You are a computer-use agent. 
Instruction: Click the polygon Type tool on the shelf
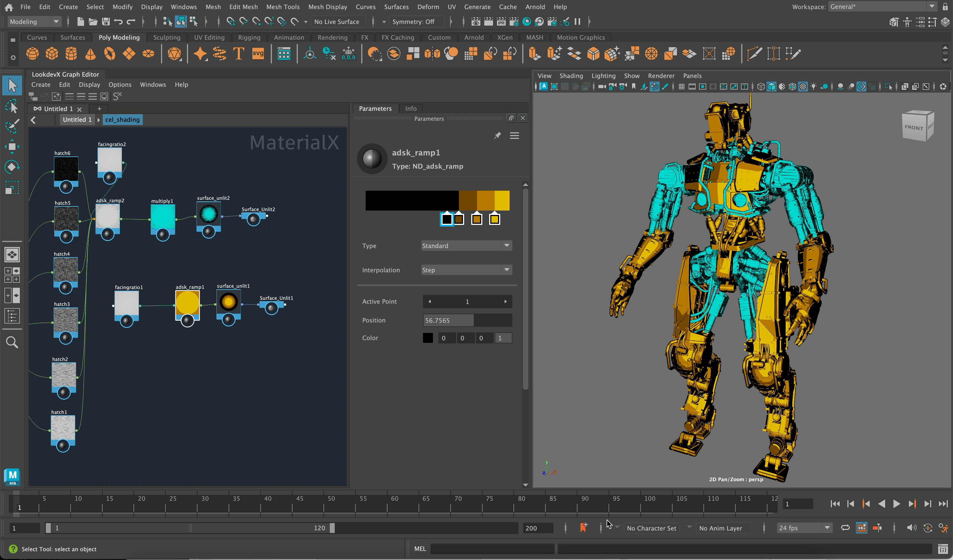click(x=239, y=54)
